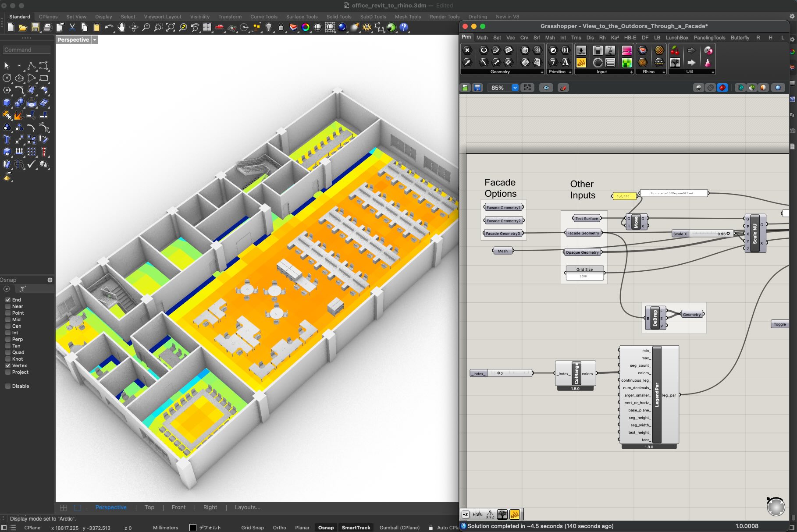
Task: Open the color wheel icon in toolbar
Action: [306, 27]
